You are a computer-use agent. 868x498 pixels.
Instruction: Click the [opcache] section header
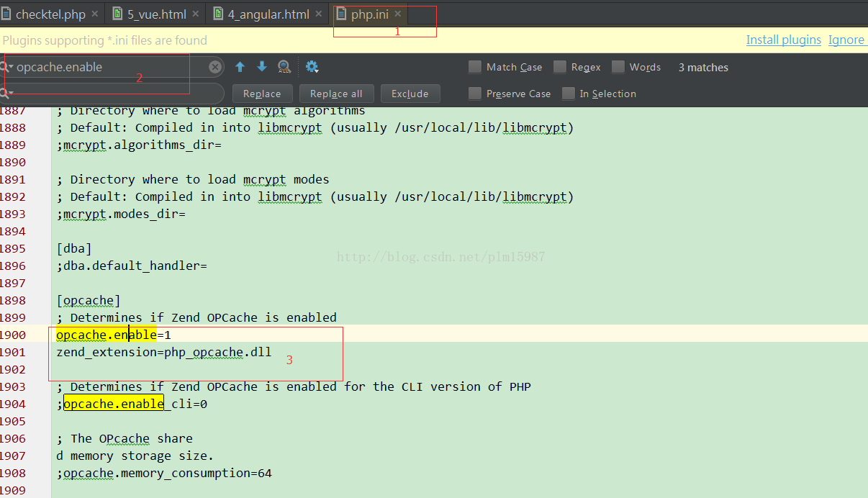click(x=89, y=300)
